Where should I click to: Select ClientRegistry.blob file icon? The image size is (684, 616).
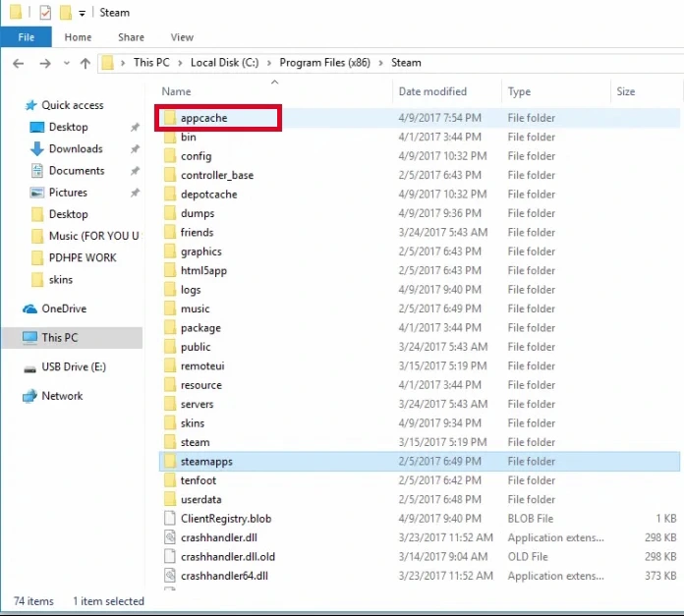tap(170, 519)
